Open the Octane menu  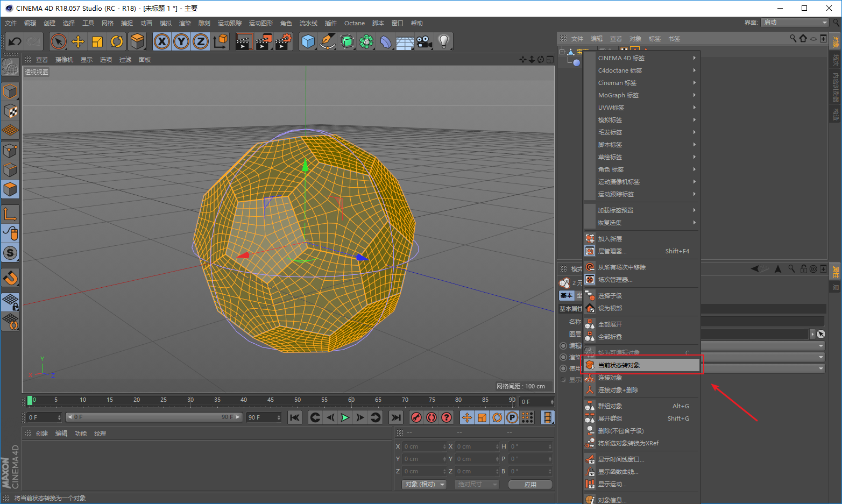(x=355, y=23)
